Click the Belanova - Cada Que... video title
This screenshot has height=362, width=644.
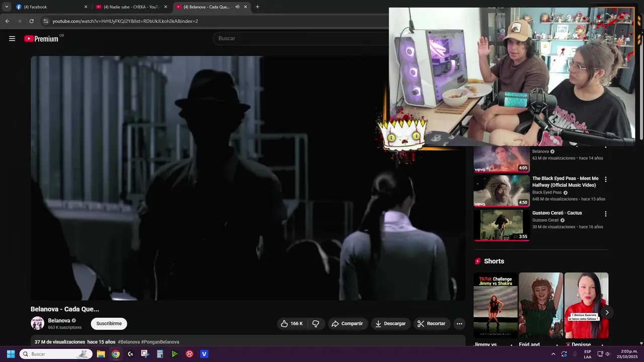(65, 309)
